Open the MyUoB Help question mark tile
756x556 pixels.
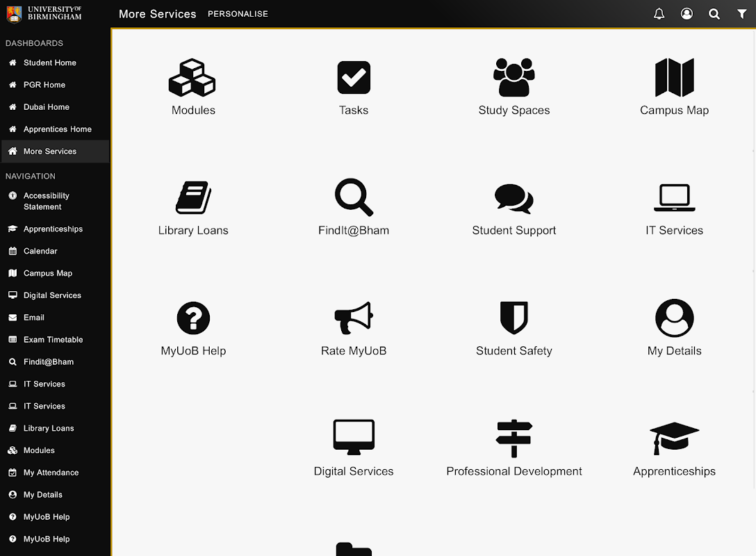click(193, 318)
